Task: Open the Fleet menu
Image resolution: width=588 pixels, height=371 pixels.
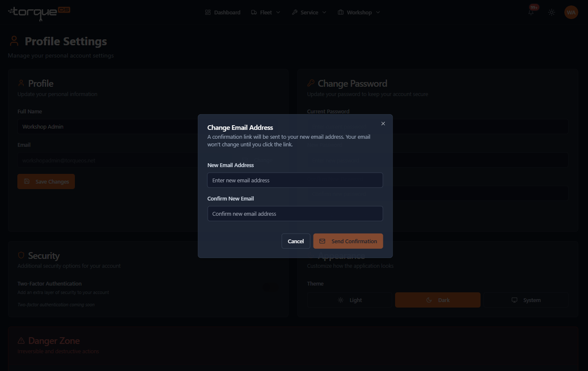Action: pyautogui.click(x=266, y=12)
